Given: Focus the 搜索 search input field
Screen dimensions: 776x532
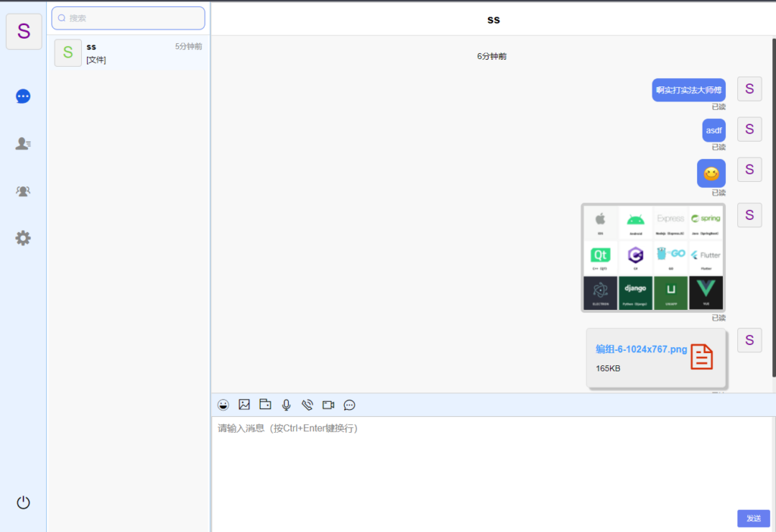Looking at the screenshot, I should click(x=128, y=18).
